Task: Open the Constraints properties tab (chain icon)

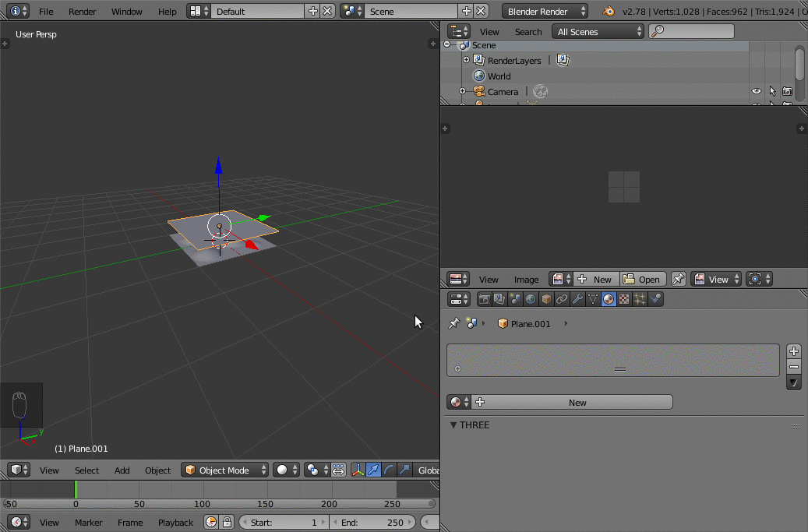Action: pyautogui.click(x=562, y=299)
